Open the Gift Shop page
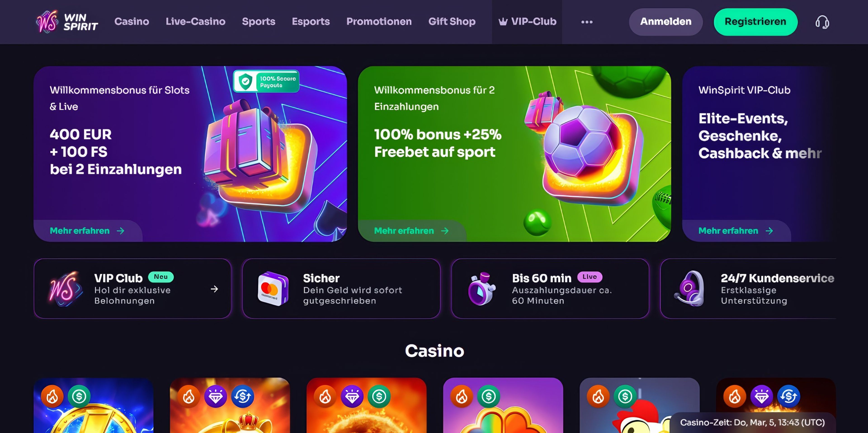Image resolution: width=868 pixels, height=433 pixels. pyautogui.click(x=452, y=21)
